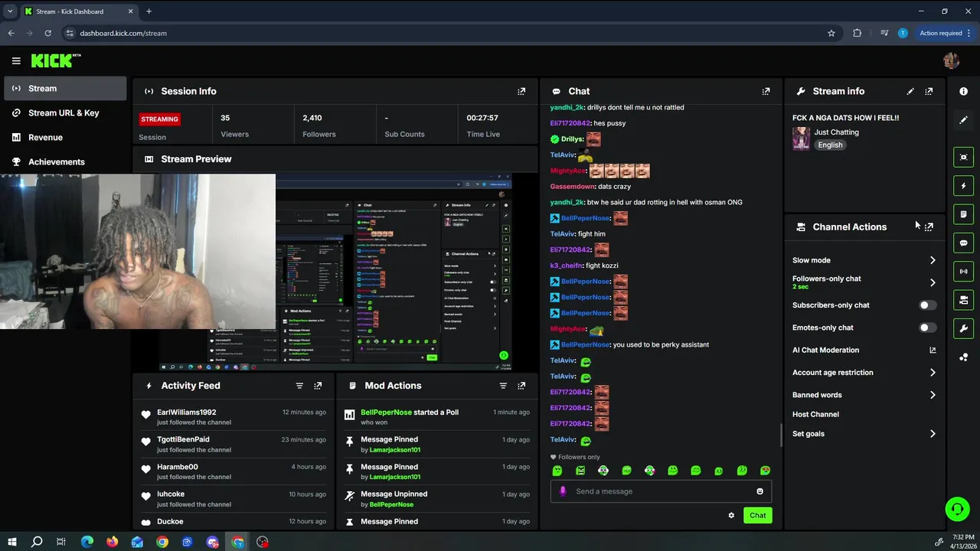Click the info icon at the top of the right sidebar
The height and width of the screenshot is (551, 980).
[963, 91]
